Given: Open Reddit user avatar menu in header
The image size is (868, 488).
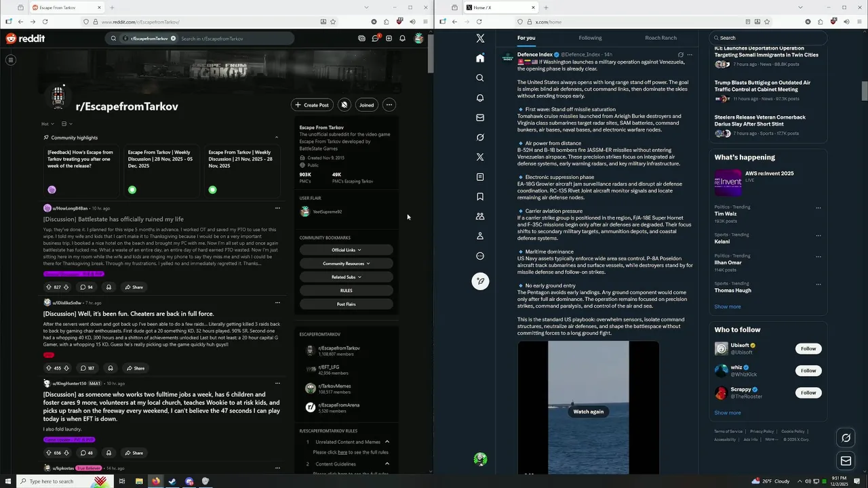Looking at the screenshot, I should tap(419, 39).
